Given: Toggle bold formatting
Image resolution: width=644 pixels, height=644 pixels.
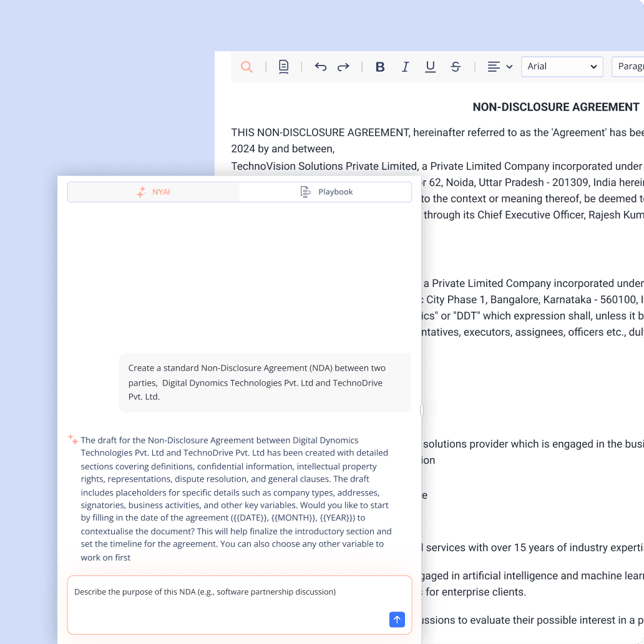Looking at the screenshot, I should click(x=380, y=67).
